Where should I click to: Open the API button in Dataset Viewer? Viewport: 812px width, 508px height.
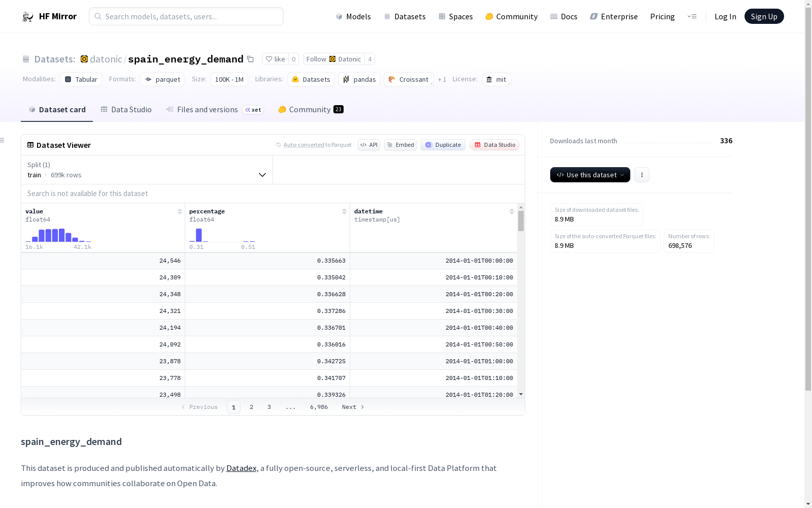pyautogui.click(x=369, y=145)
